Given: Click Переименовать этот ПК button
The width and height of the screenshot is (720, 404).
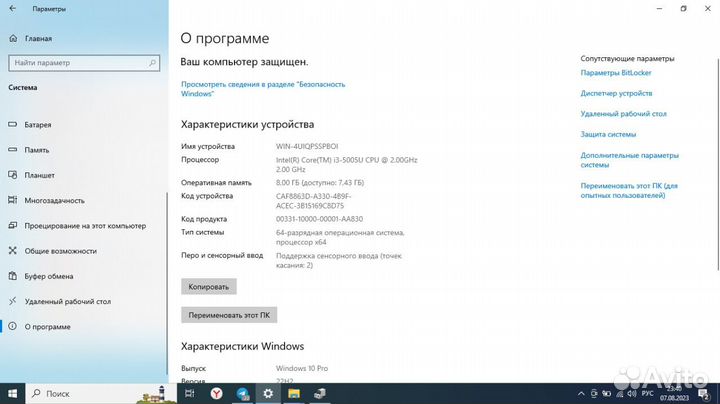Looking at the screenshot, I should 229,315.
